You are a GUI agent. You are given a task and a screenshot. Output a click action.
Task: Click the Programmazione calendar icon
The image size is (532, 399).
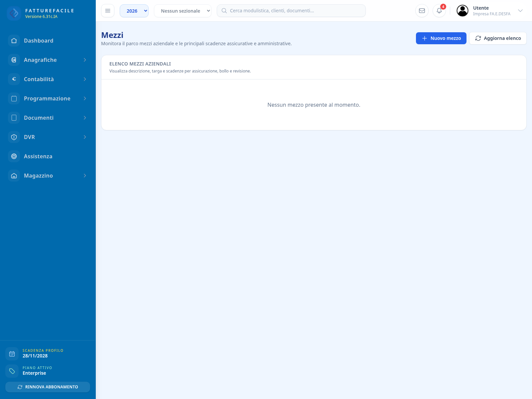coord(14,98)
